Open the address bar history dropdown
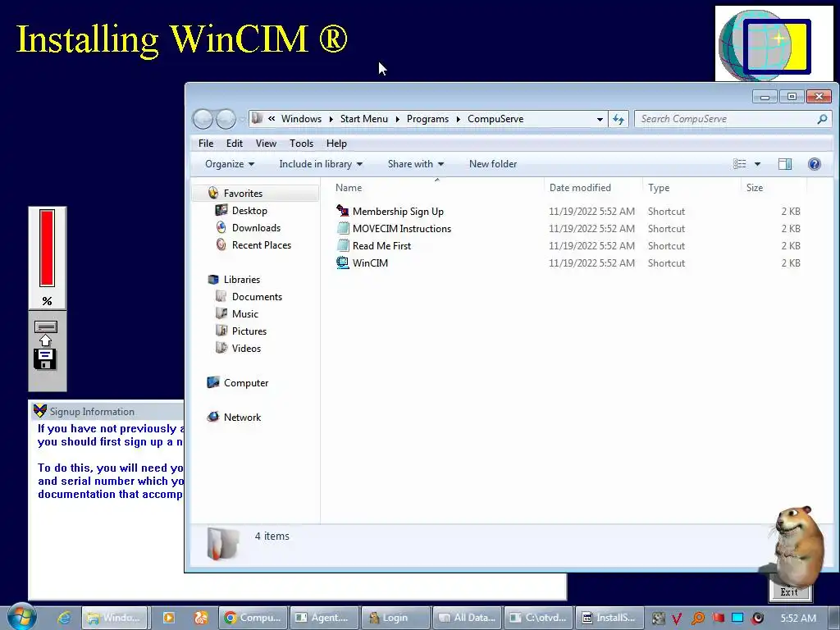 click(600, 119)
